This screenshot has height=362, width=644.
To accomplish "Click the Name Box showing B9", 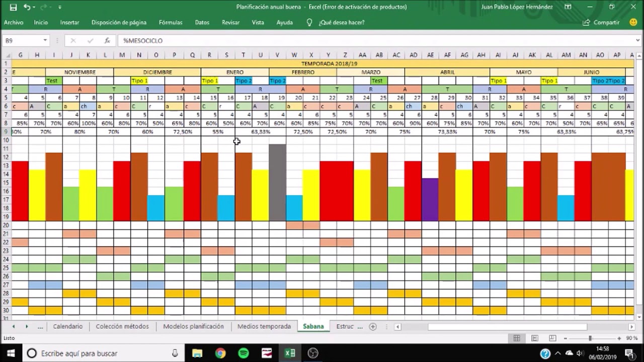I will 22,40.
